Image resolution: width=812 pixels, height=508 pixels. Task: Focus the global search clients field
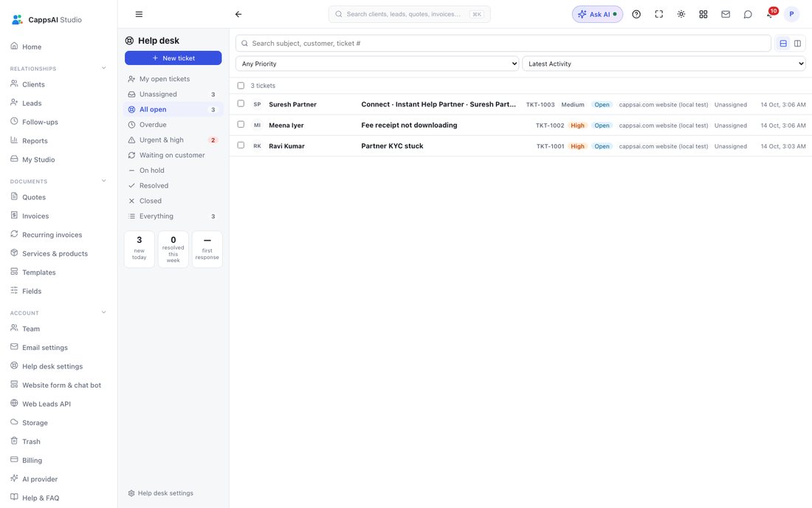(x=409, y=14)
